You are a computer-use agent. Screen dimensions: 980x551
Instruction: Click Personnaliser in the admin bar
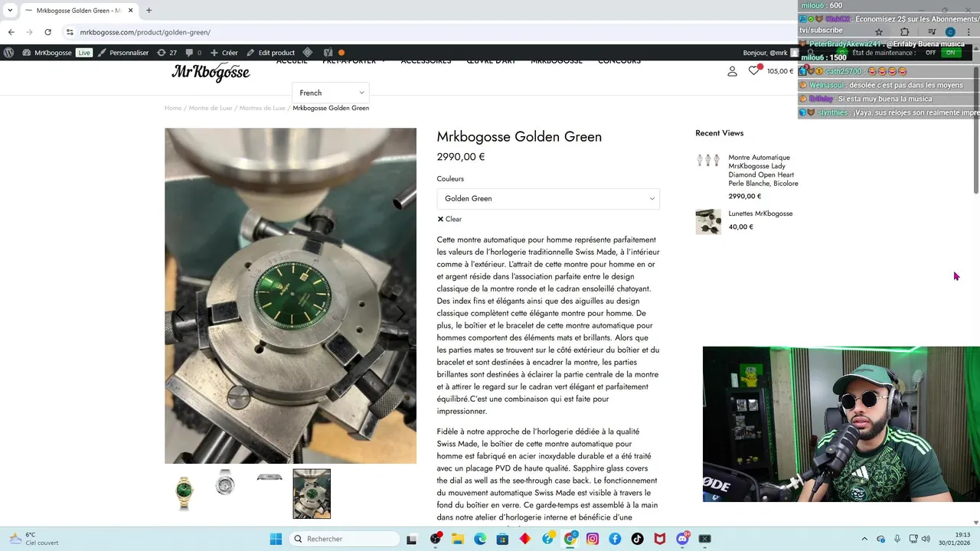tap(122, 53)
